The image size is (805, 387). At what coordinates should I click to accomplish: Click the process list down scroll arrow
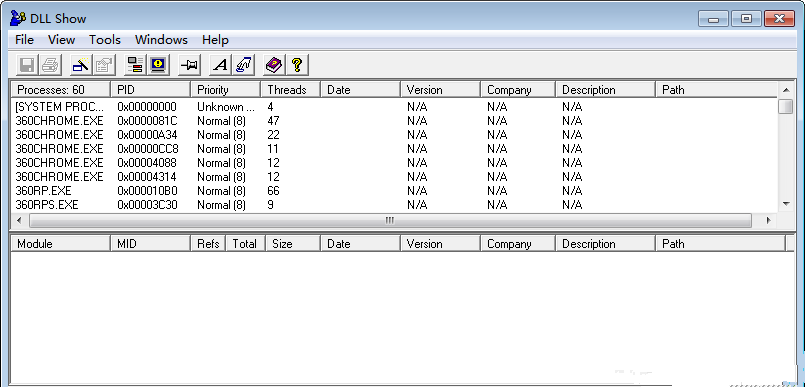pyautogui.click(x=785, y=204)
